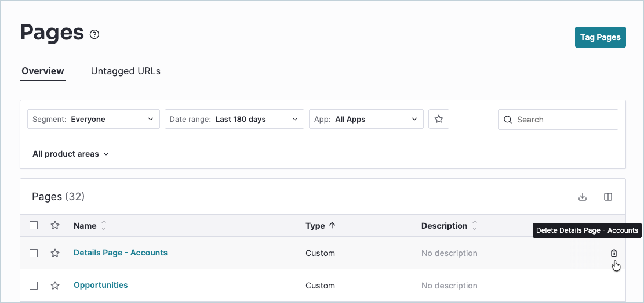Switch to the Untagged URLs tab

pyautogui.click(x=126, y=71)
